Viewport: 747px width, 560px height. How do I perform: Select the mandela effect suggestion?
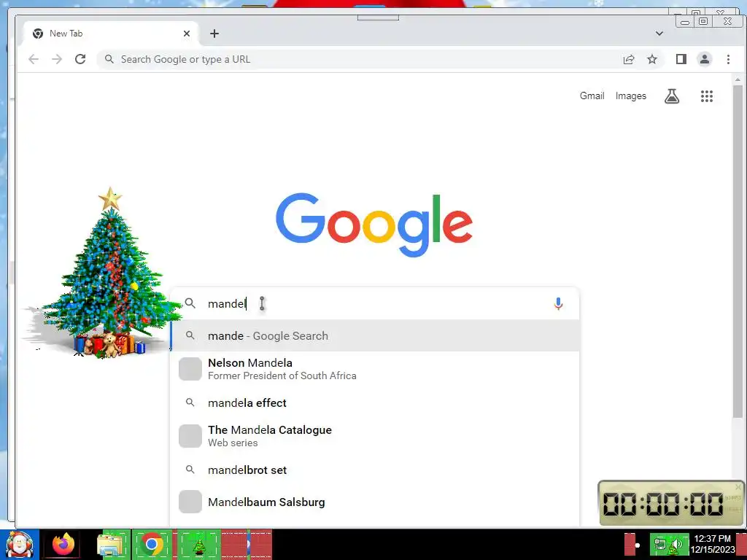374,402
